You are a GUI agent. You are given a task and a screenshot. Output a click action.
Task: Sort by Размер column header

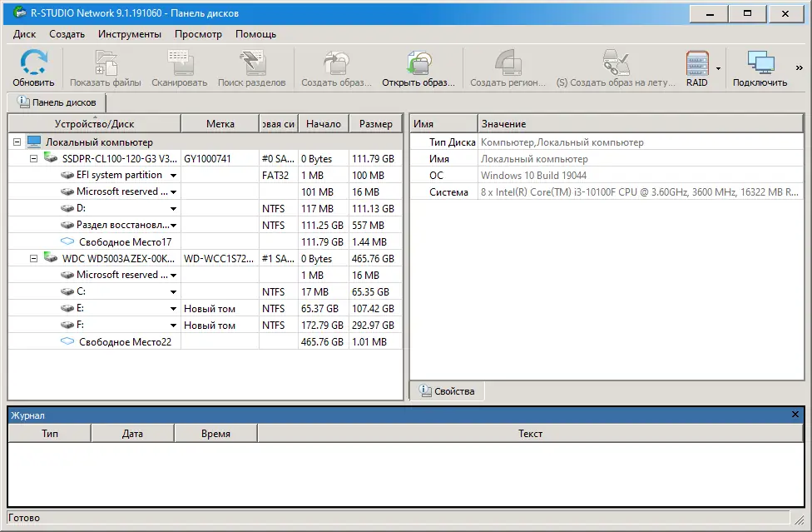375,124
